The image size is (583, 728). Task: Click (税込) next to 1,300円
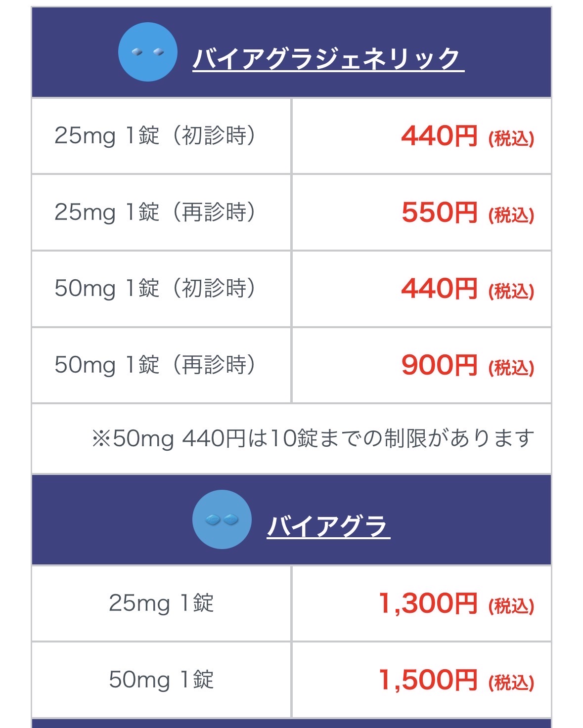click(511, 606)
